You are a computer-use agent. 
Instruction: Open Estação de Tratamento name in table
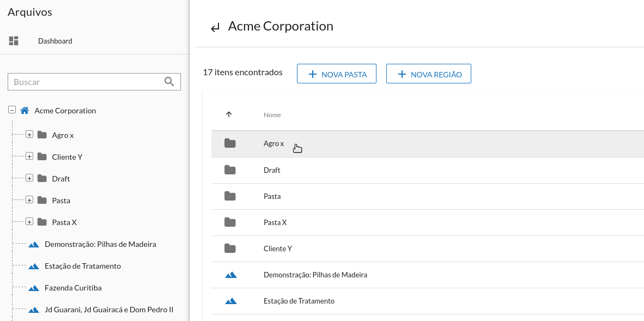[x=299, y=301]
